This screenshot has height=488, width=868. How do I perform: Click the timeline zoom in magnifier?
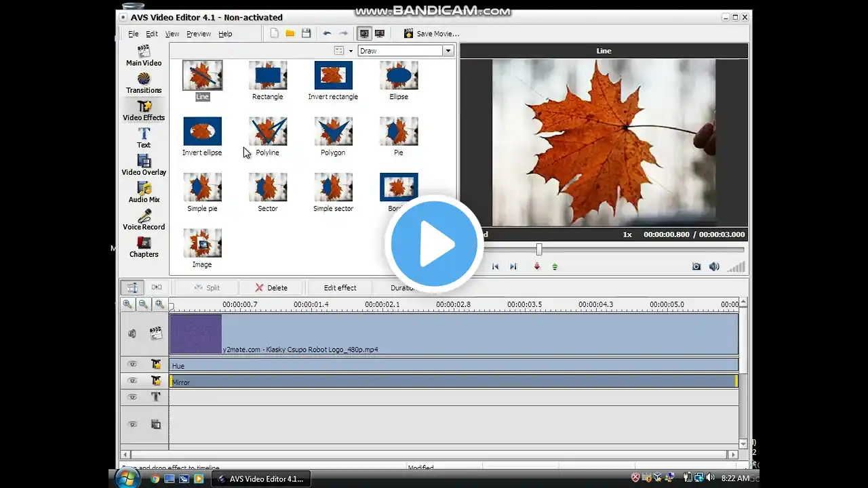pos(127,305)
